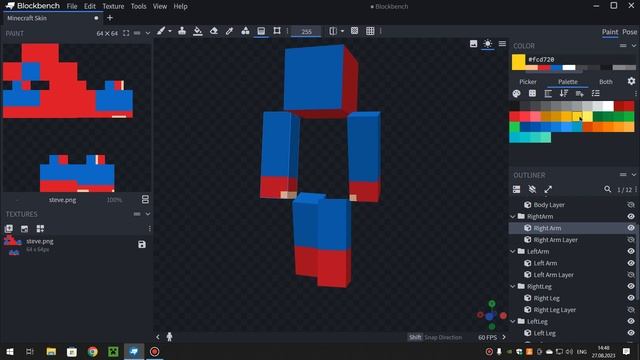Screen dimensions: 640x360
Task: Open the View menu
Action: click(160, 7)
